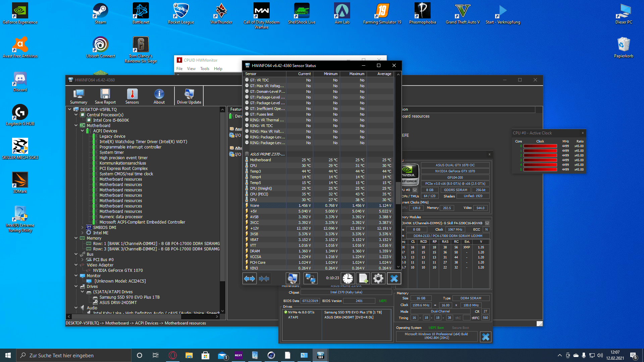644x362 pixels.
Task: Open Help menu in CPUID HWMonitor
Action: (218, 69)
